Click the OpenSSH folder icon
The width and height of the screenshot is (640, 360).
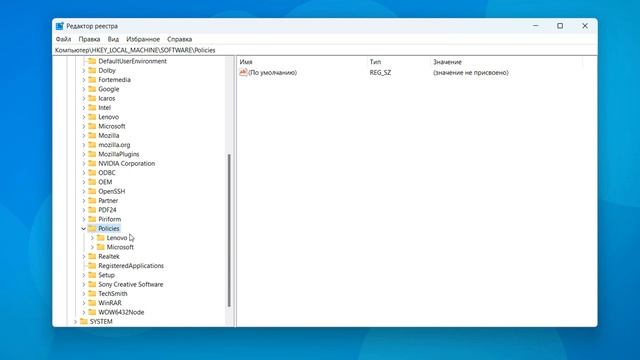[x=92, y=191]
